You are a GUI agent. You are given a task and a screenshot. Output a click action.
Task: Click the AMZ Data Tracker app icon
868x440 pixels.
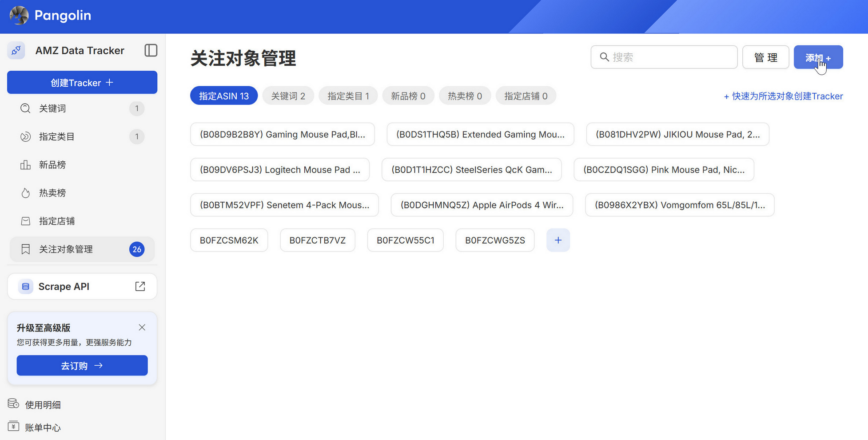(16, 51)
